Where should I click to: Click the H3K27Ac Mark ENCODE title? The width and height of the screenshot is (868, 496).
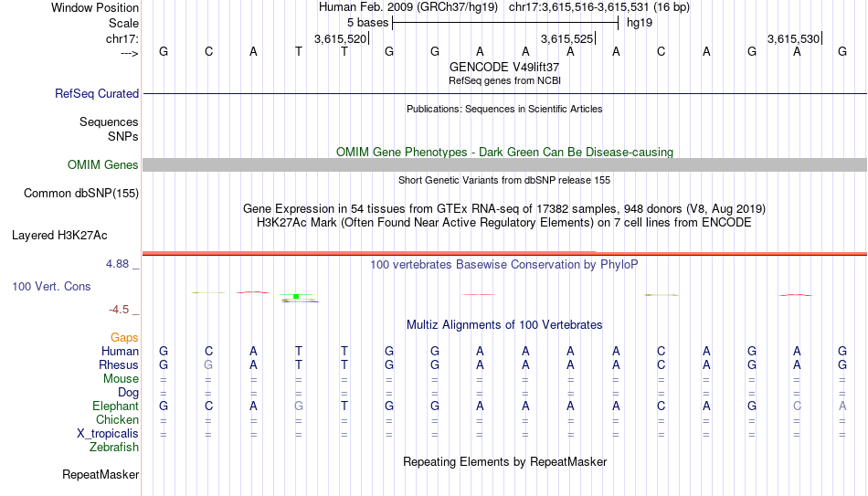pos(504,223)
